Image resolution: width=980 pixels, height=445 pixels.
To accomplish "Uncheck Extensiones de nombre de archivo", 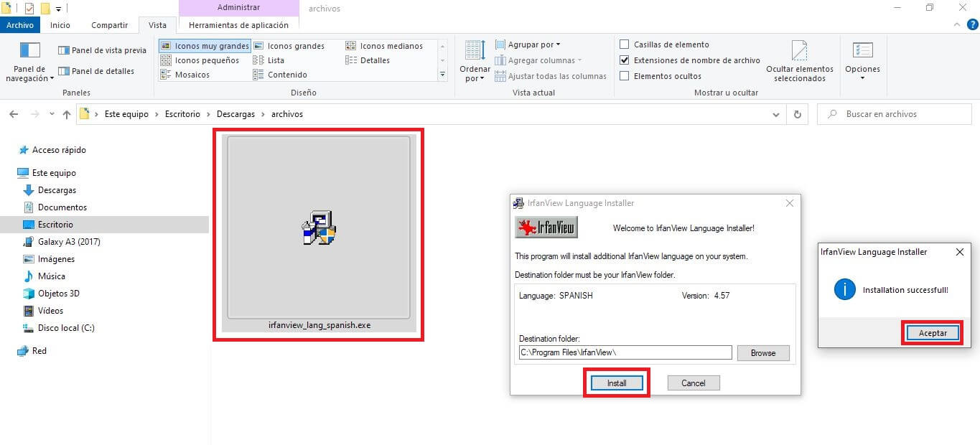I will click(x=625, y=60).
